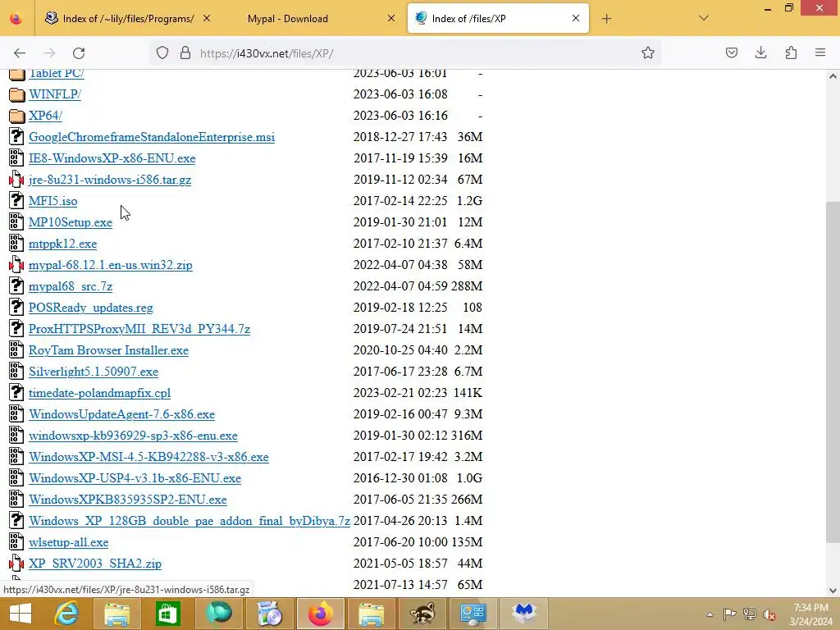Image resolution: width=840 pixels, height=630 pixels.
Task: Open Control Panel taskbar button
Action: click(x=473, y=614)
